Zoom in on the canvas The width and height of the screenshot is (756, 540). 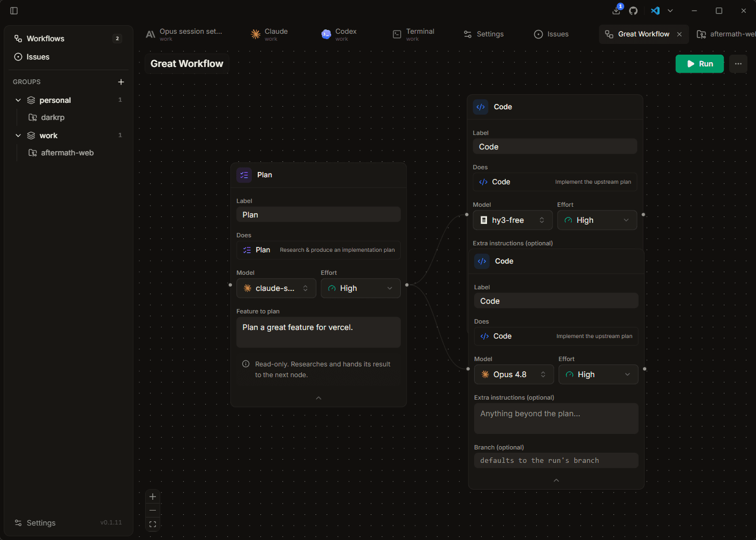153,497
